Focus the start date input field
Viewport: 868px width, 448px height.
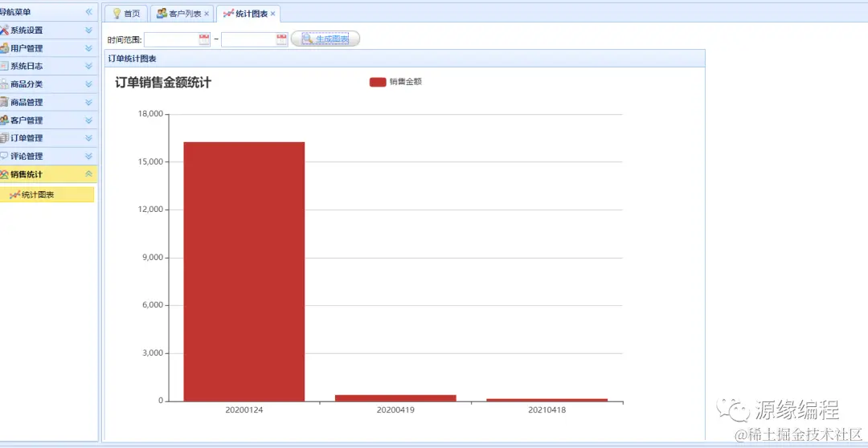click(172, 39)
